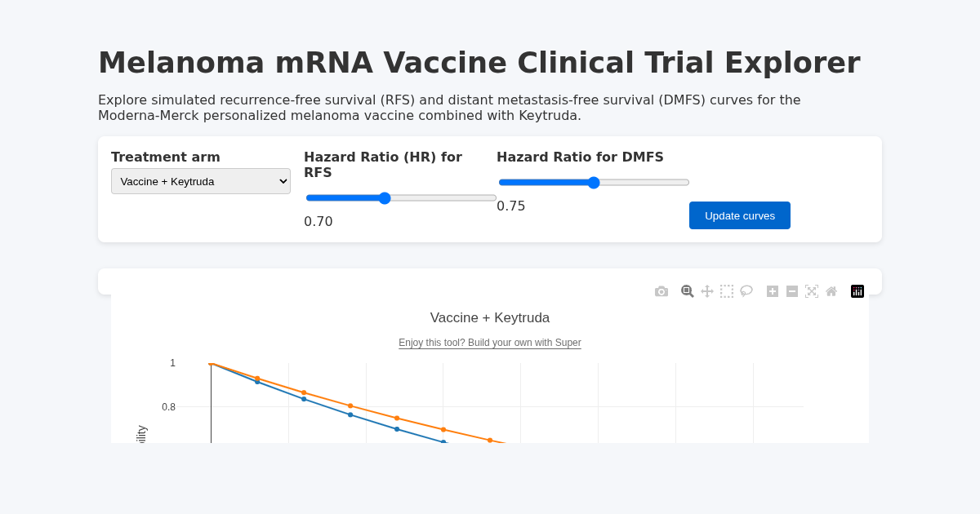Click the y-axis tick label 0.8
The image size is (980, 514).
point(168,407)
